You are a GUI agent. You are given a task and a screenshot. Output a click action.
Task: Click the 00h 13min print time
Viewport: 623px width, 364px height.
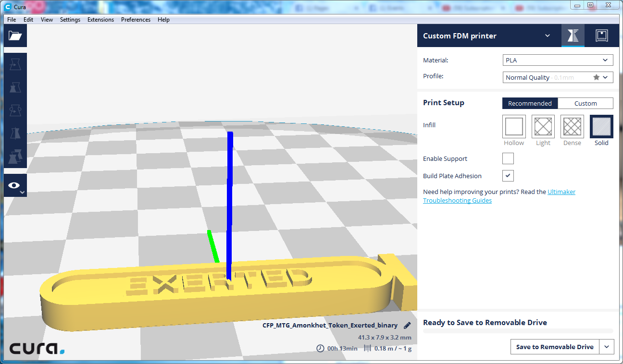coord(342,349)
